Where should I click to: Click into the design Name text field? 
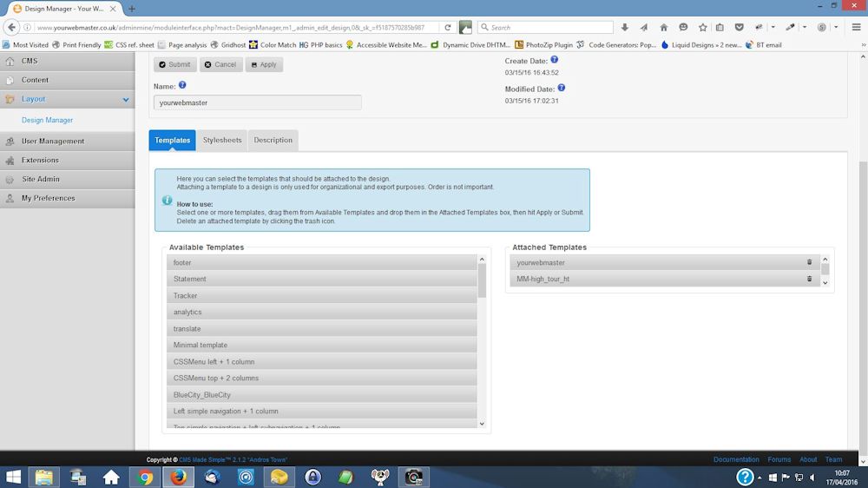[258, 102]
